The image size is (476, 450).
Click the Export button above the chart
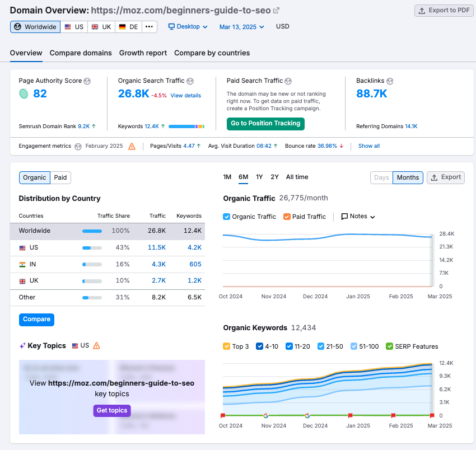446,177
